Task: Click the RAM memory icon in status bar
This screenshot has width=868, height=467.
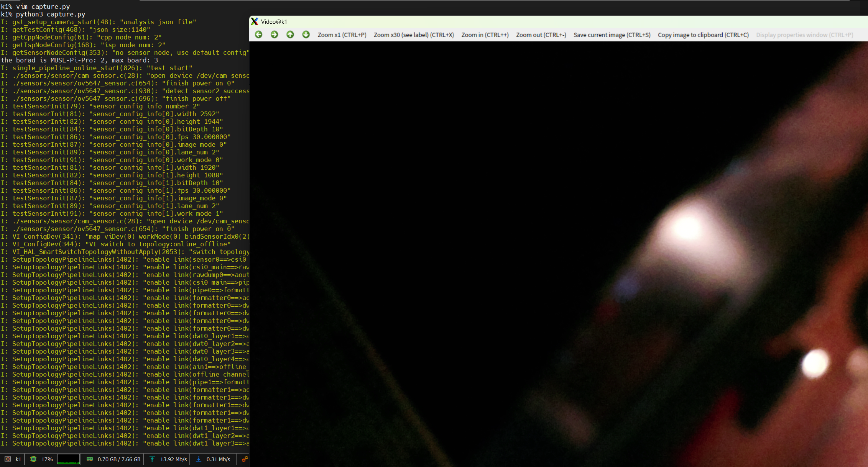Action: (90, 459)
